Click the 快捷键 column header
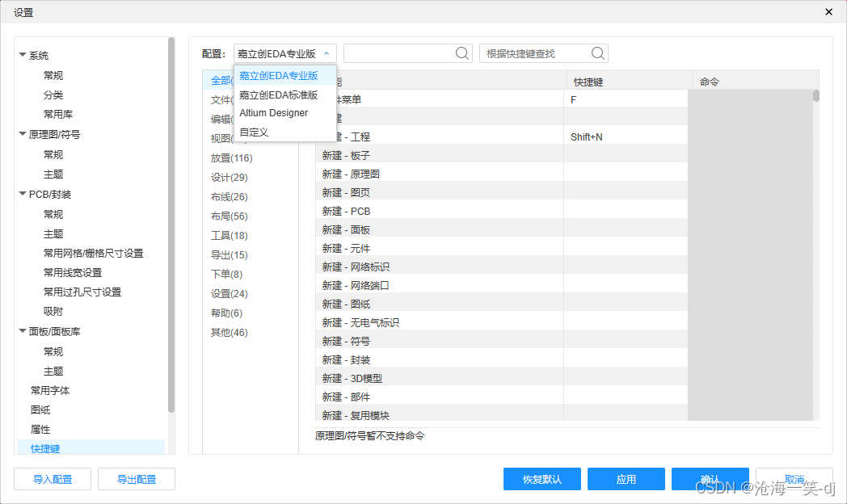 [x=630, y=82]
